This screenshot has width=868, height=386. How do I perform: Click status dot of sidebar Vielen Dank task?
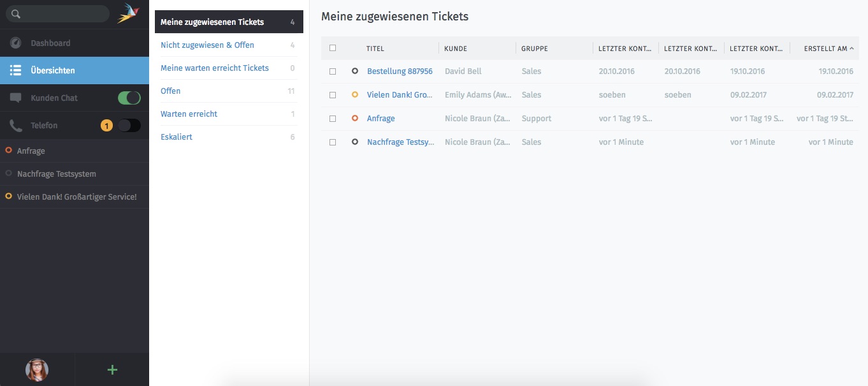pos(8,197)
